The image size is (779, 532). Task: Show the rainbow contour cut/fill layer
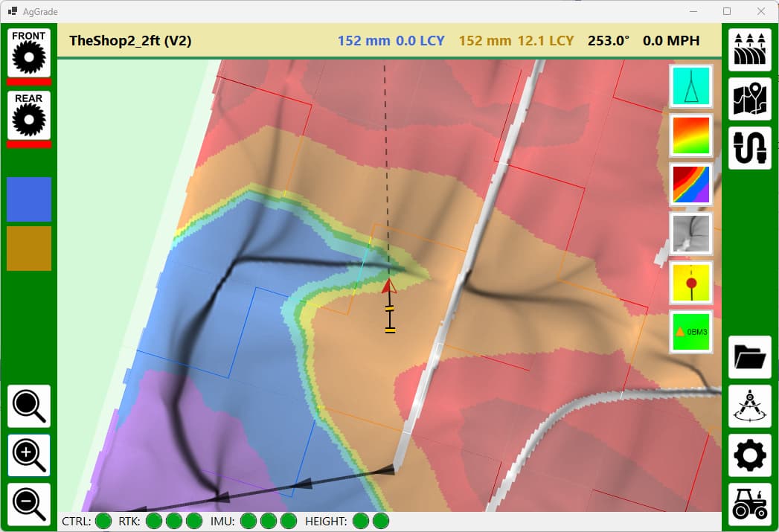click(691, 184)
